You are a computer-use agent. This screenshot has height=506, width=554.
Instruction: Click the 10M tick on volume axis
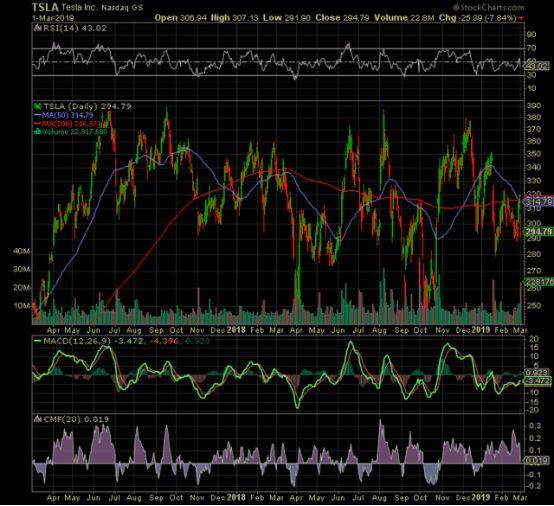22,306
